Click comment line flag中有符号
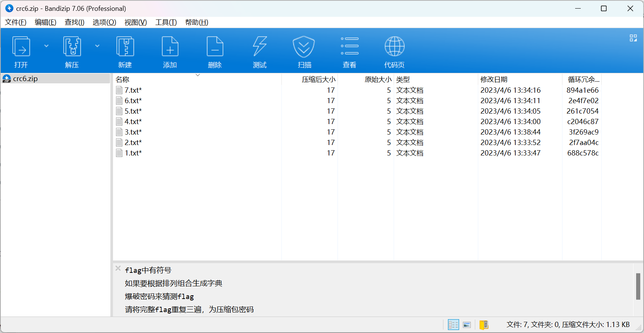 click(148, 270)
